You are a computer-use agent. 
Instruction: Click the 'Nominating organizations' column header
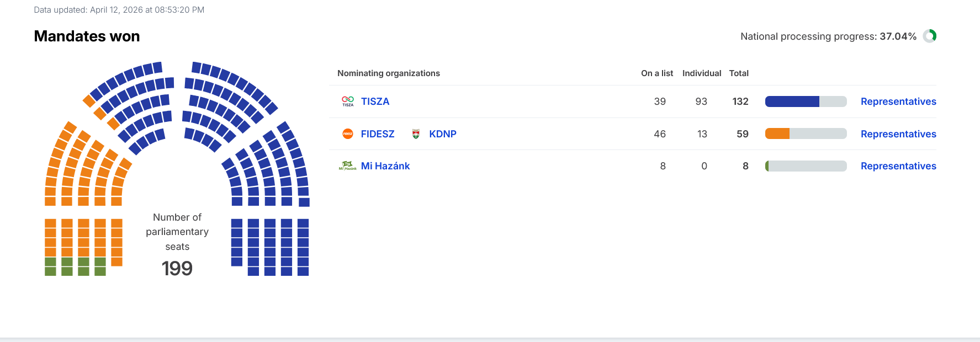click(x=389, y=73)
